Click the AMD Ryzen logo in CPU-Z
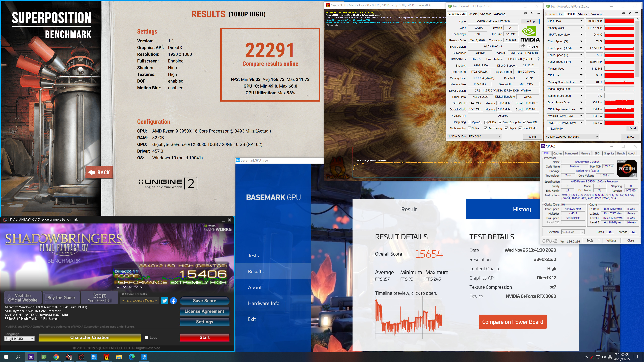This screenshot has height=362, width=644. (627, 168)
